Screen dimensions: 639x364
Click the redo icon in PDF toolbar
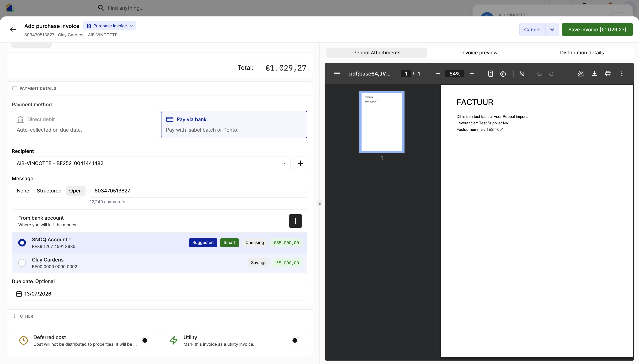[x=551, y=74]
